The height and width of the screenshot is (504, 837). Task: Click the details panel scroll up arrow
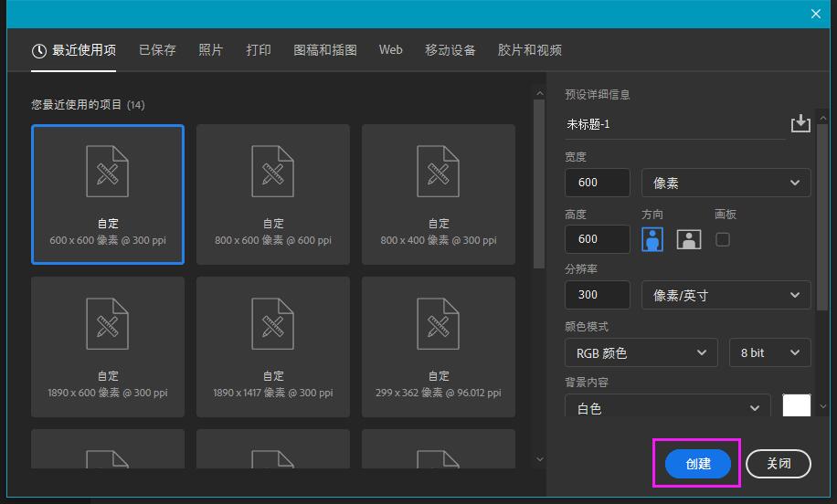[823, 118]
